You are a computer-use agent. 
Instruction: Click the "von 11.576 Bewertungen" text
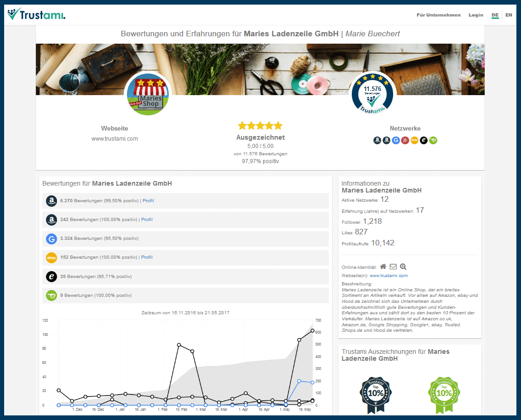pyautogui.click(x=260, y=154)
